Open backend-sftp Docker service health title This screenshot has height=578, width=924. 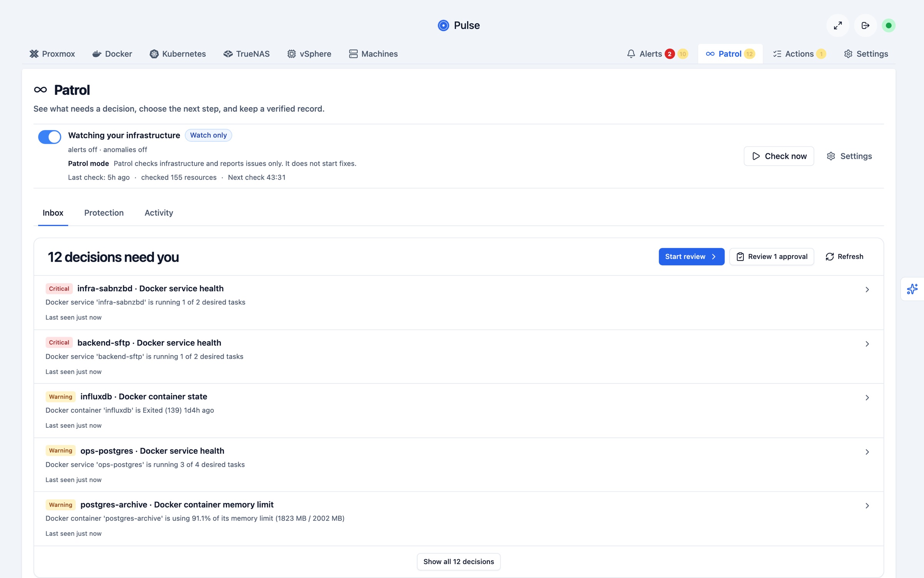(x=149, y=343)
